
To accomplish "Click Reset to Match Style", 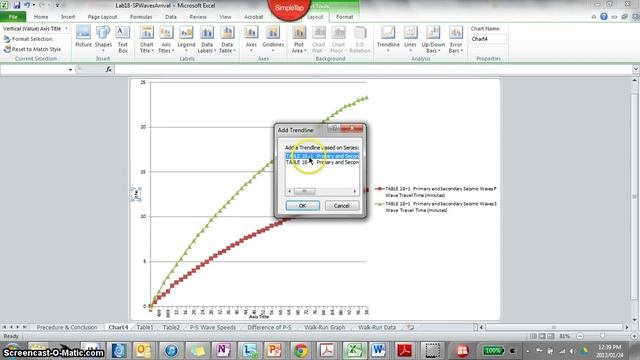I will point(32,49).
